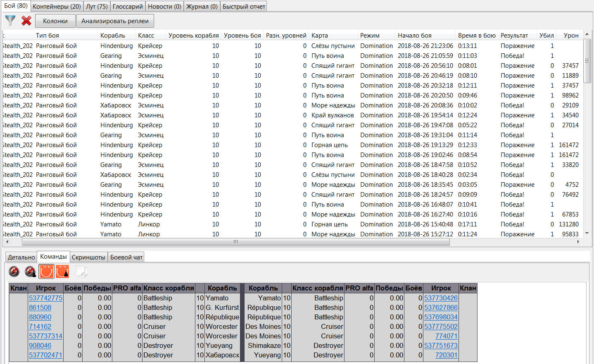Viewport: 594px width, 364px height.
Task: Open the Глоссарий tab
Action: (128, 7)
